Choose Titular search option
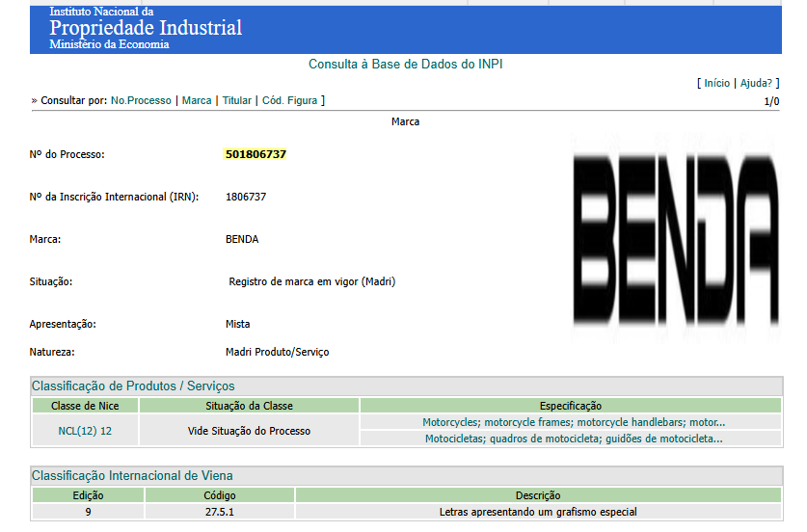 237,100
